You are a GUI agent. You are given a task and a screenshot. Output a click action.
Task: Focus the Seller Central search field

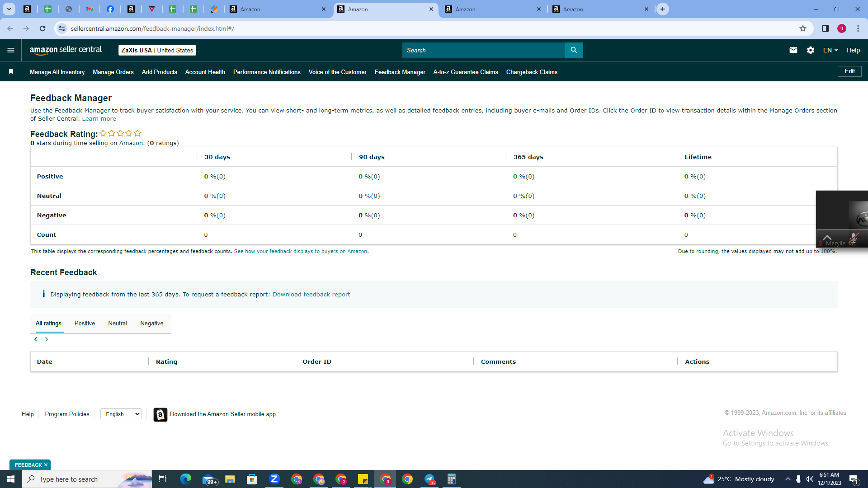point(483,50)
